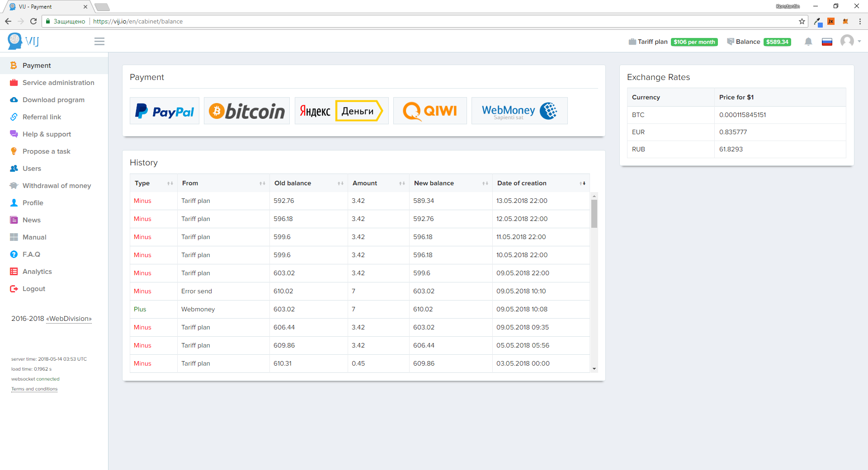
Task: Select QIWI payment option
Action: (x=430, y=111)
